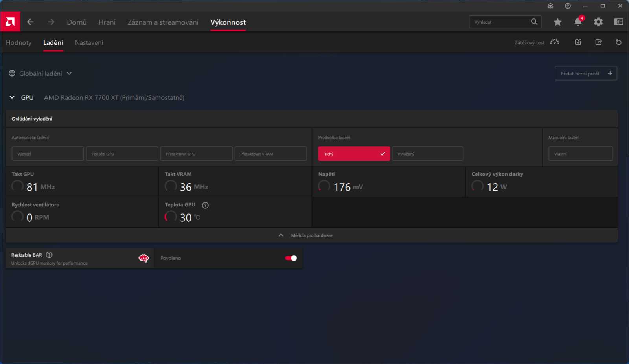Maximize the AMD Software window
629x364 pixels.
tap(603, 6)
